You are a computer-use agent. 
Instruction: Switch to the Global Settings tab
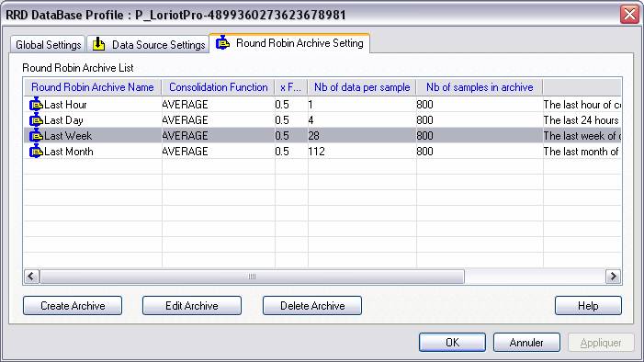pyautogui.click(x=48, y=44)
